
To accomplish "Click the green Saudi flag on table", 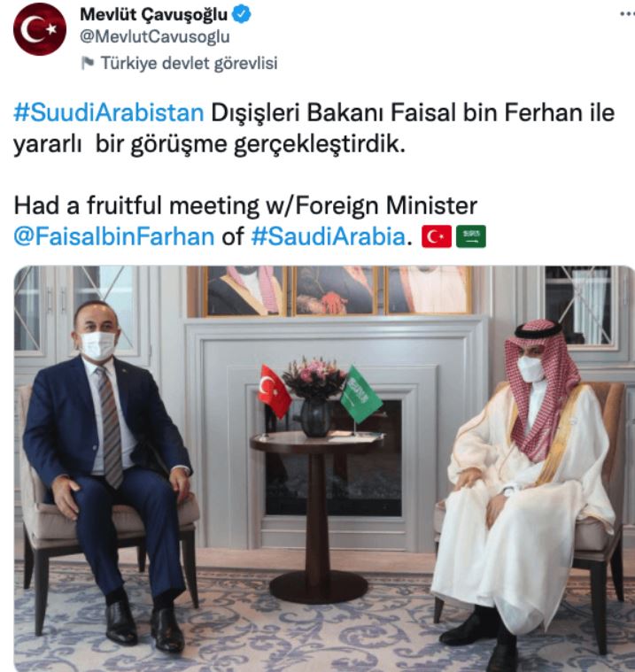I will pyautogui.click(x=360, y=394).
